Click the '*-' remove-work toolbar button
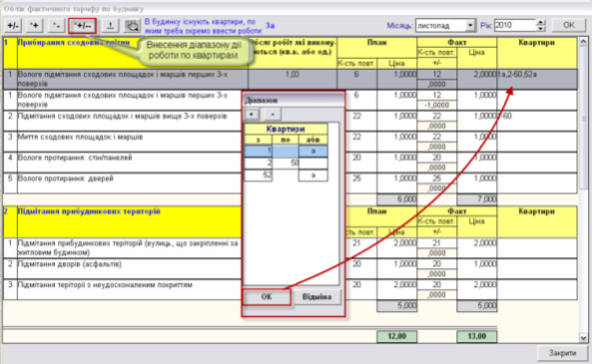Viewport: 593px width, 364px height. click(56, 26)
